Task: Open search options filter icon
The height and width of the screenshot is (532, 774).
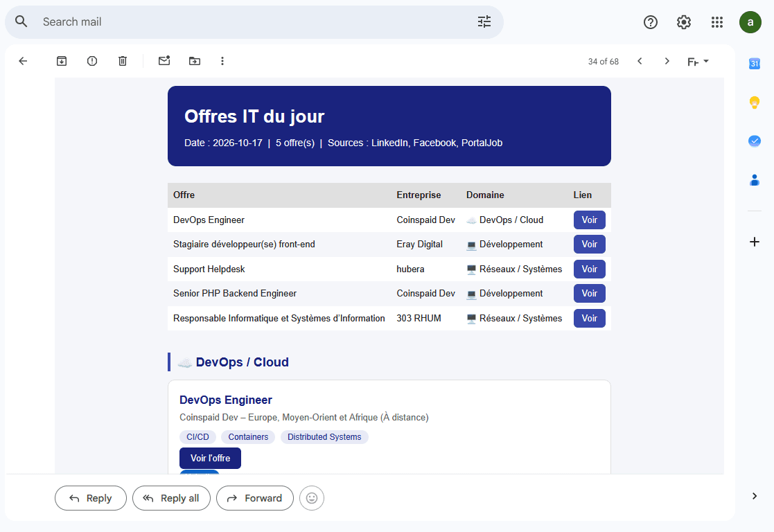Action: (x=484, y=21)
